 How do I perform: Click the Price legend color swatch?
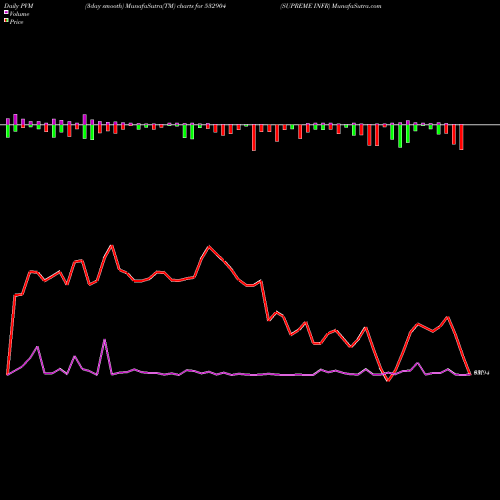(x=6, y=21)
